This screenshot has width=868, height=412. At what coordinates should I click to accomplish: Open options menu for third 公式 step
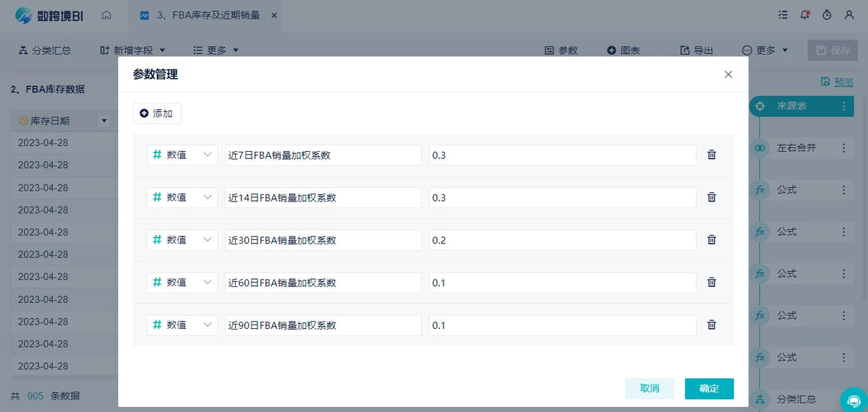click(x=843, y=274)
